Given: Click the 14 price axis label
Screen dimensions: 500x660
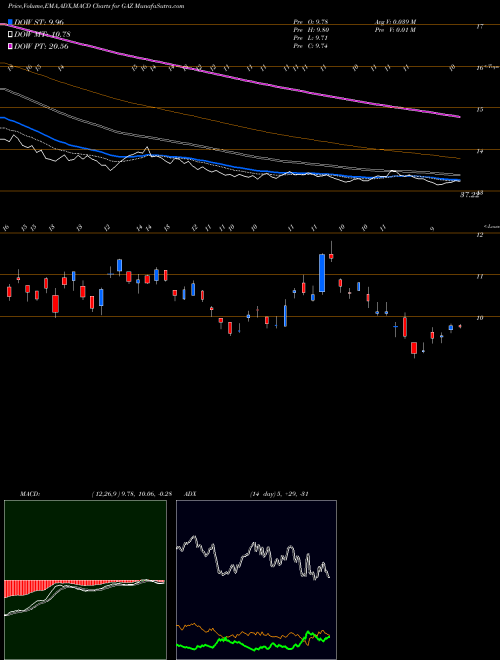Looking at the screenshot, I should click(x=479, y=151).
